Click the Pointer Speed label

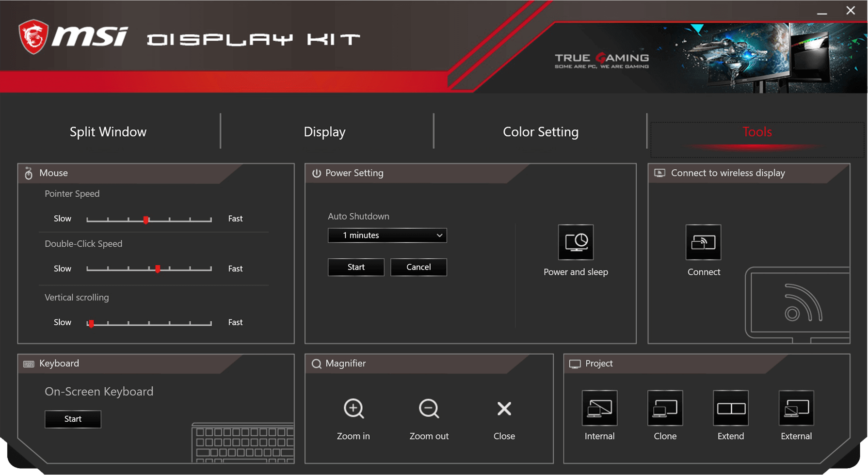coord(72,194)
